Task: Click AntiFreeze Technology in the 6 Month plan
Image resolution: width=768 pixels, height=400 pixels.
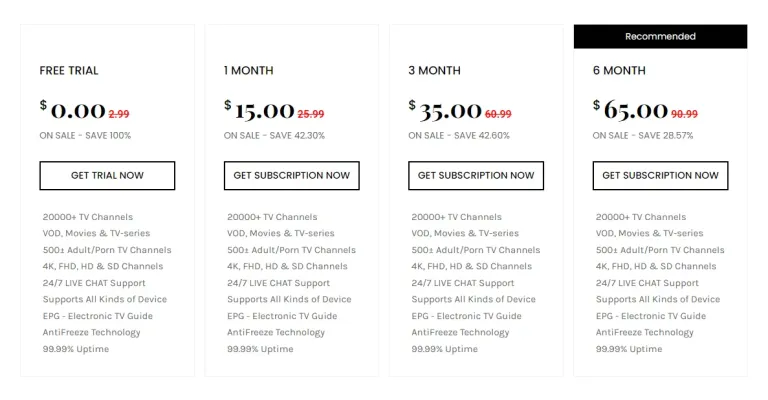Action: (x=645, y=332)
